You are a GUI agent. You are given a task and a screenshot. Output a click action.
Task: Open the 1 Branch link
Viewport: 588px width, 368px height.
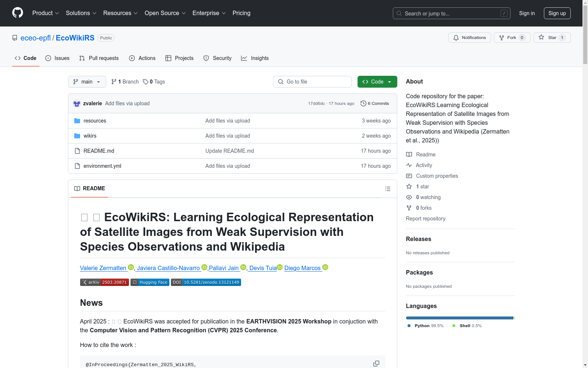(x=125, y=82)
